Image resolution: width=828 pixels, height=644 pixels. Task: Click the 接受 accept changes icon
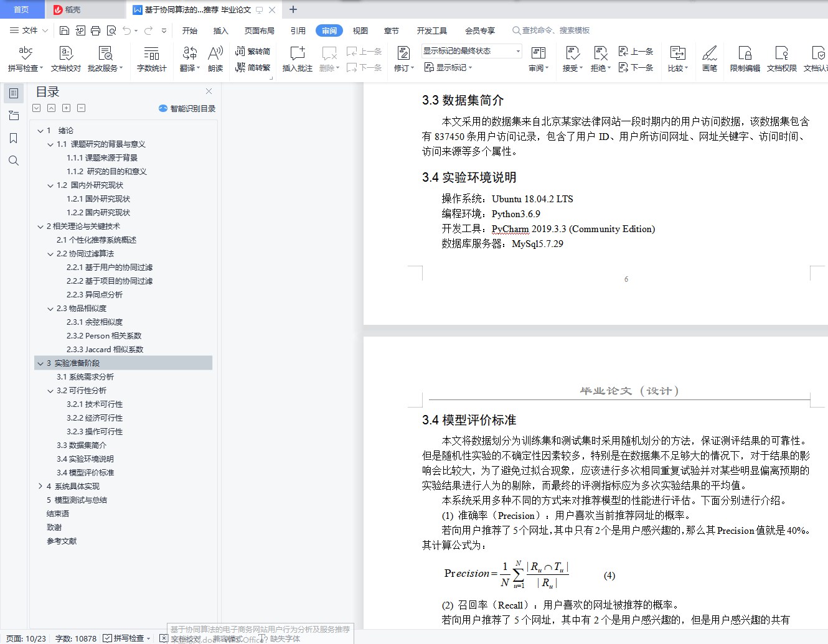point(573,54)
